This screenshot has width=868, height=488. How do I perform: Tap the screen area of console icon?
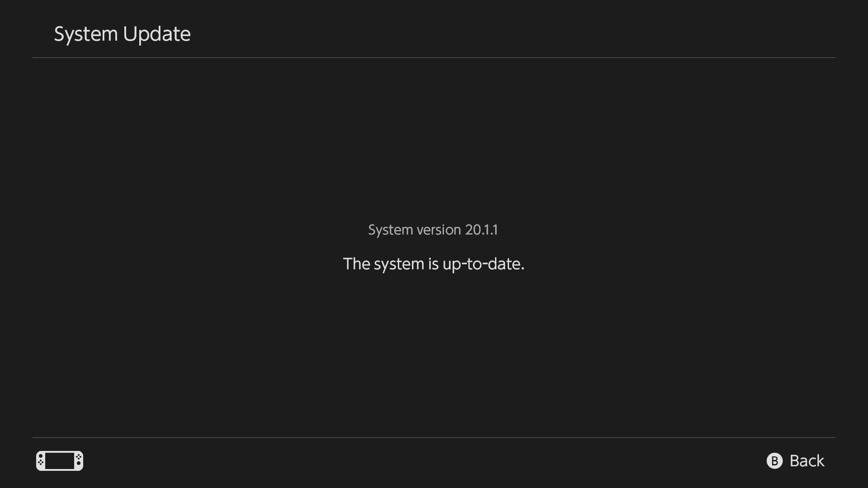point(60,461)
